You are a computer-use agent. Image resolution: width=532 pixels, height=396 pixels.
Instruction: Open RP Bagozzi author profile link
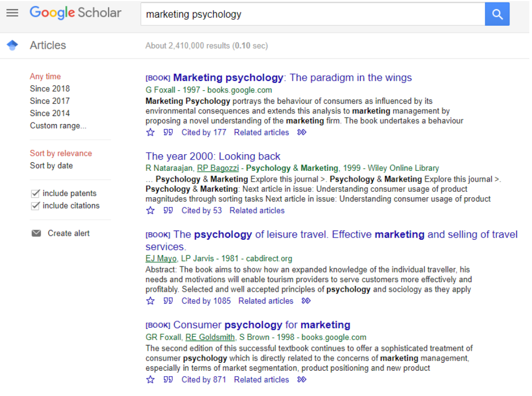point(218,168)
